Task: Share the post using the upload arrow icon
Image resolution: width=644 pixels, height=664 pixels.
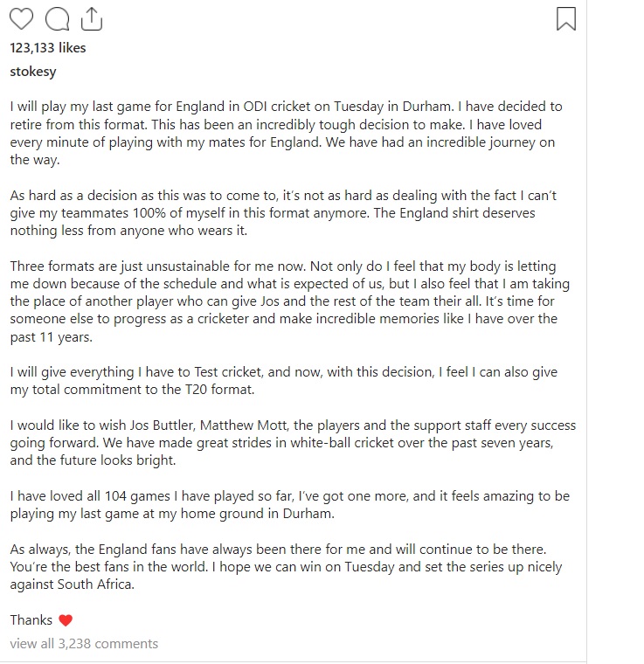Action: click(x=92, y=19)
